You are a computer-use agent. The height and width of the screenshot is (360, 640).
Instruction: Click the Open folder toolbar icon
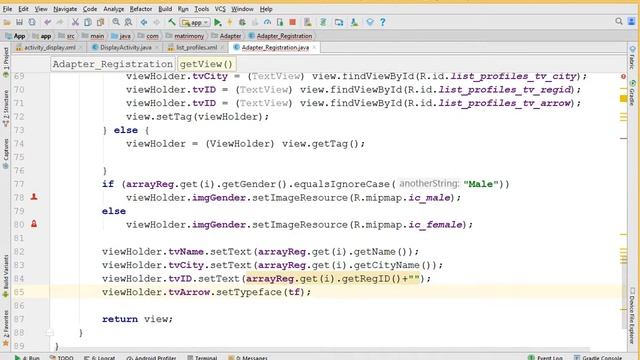point(7,22)
